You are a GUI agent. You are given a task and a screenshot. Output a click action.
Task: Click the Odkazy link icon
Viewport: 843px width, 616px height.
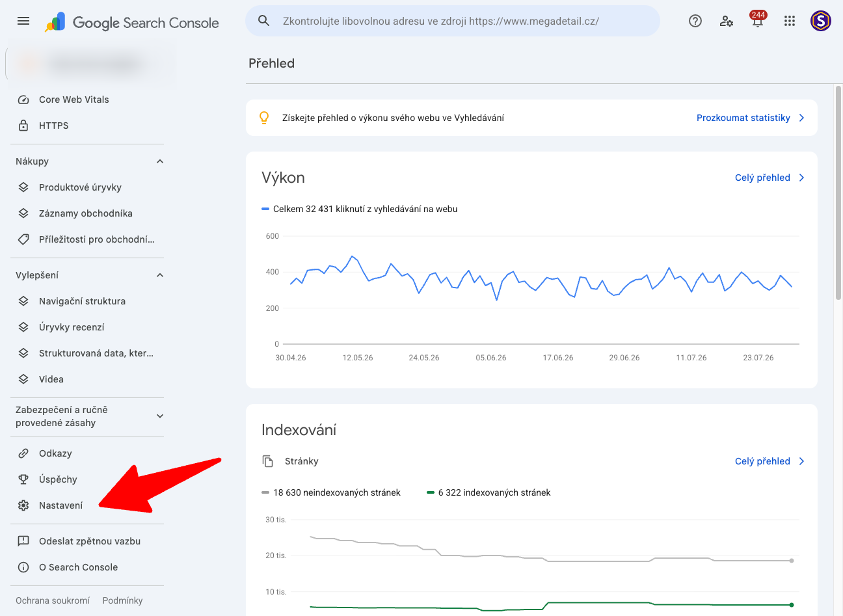point(23,453)
